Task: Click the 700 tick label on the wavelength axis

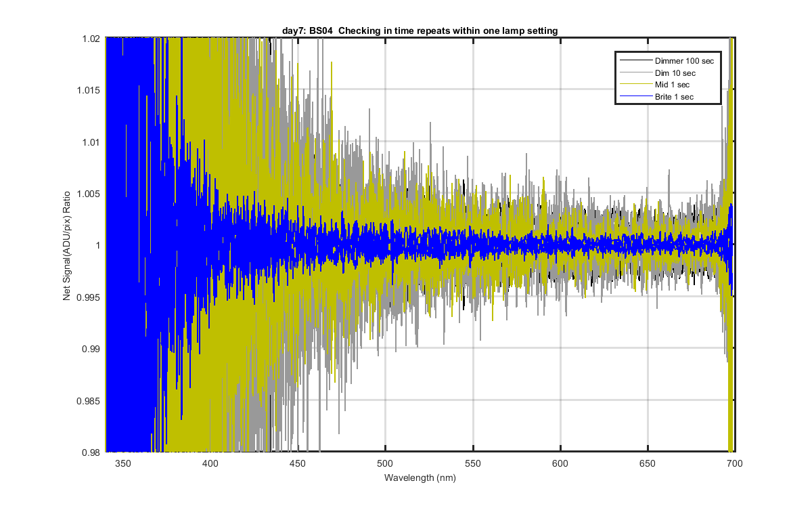Action: 736,464
